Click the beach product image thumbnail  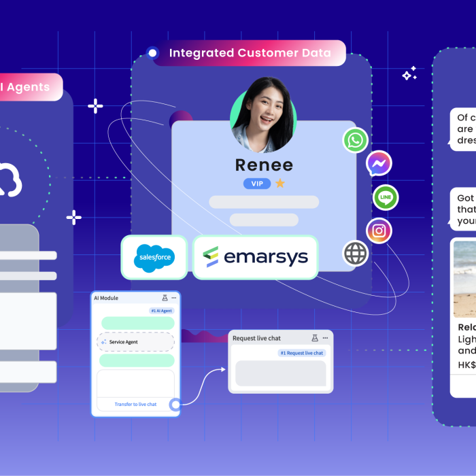coord(464,279)
